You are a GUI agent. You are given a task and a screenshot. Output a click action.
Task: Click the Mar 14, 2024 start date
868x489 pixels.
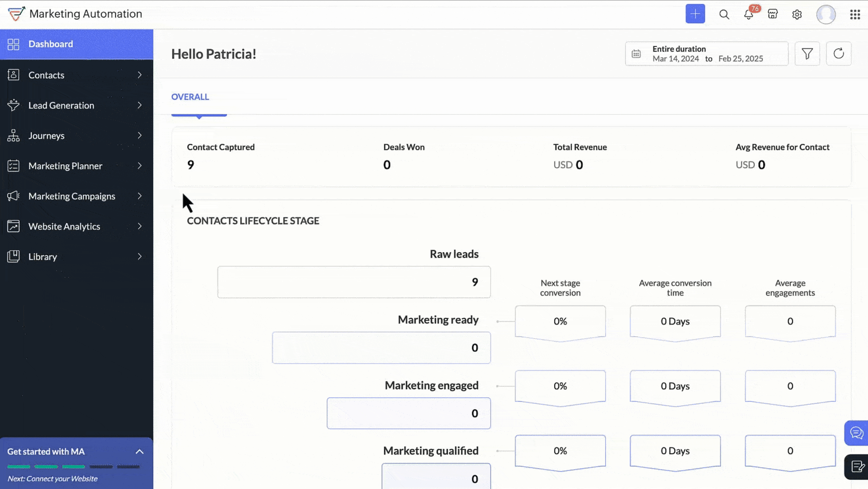[676, 59]
